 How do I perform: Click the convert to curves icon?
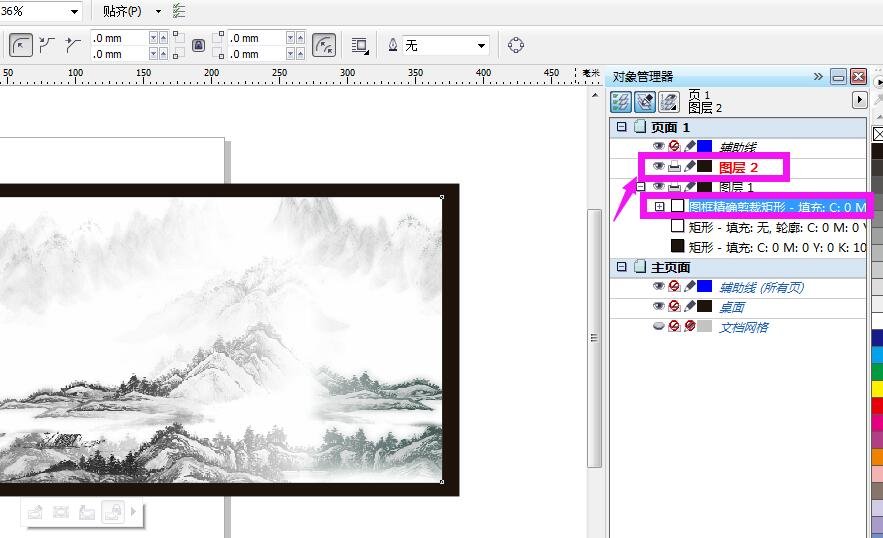tap(516, 45)
